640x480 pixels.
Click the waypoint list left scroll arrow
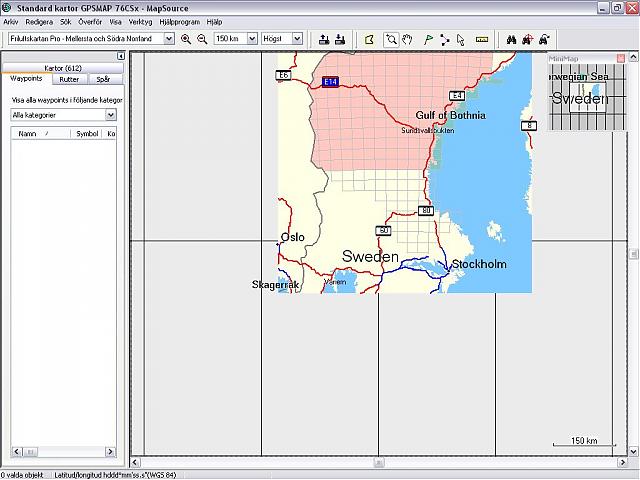(16, 451)
